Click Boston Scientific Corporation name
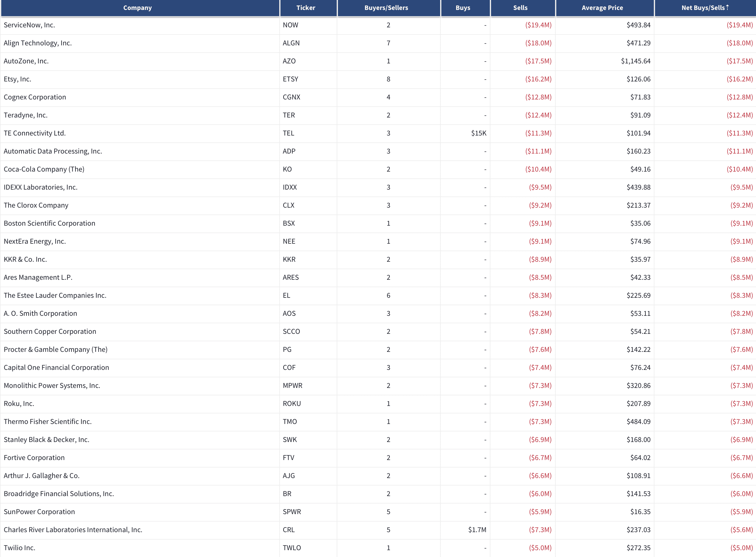This screenshot has width=756, height=557. tap(49, 223)
